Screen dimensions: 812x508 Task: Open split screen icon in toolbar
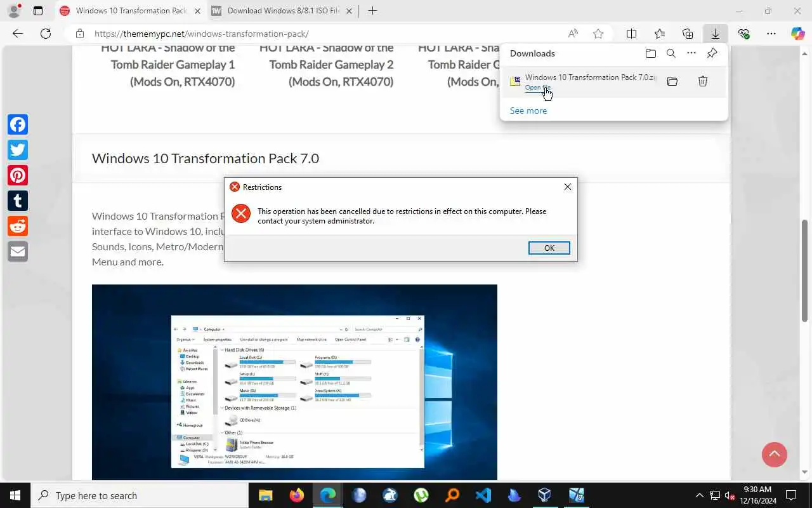point(632,34)
